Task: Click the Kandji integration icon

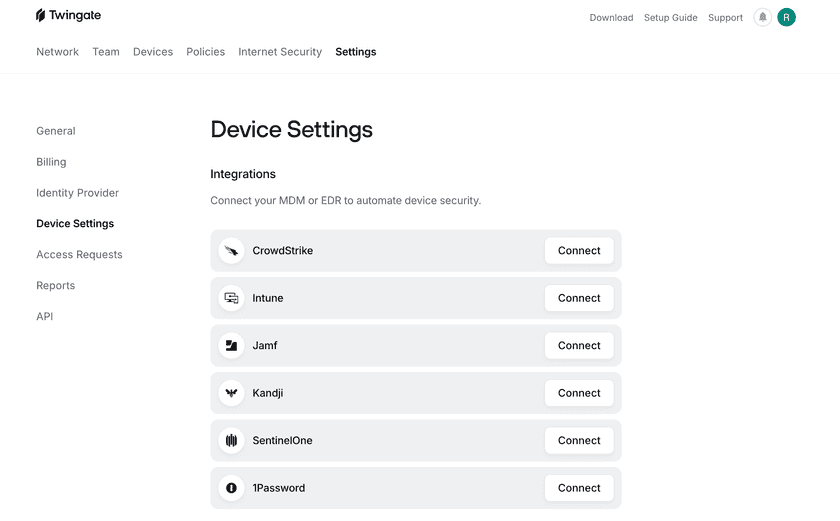Action: [x=231, y=393]
